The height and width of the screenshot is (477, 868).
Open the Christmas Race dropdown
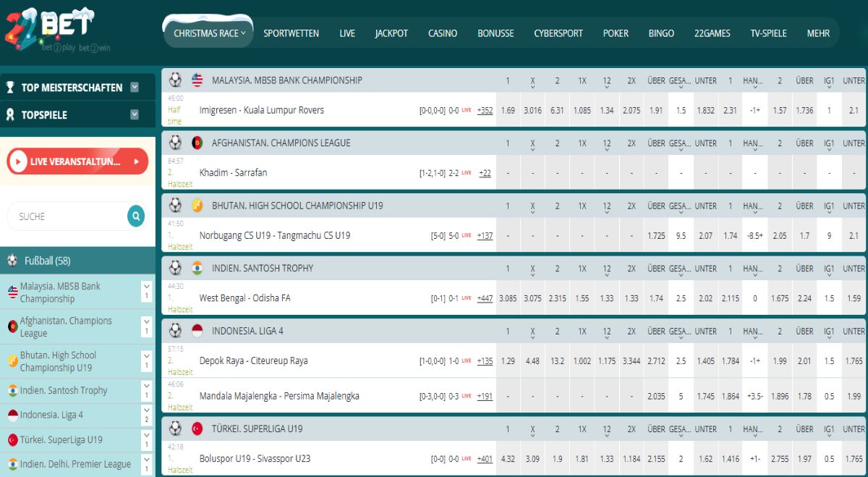209,33
